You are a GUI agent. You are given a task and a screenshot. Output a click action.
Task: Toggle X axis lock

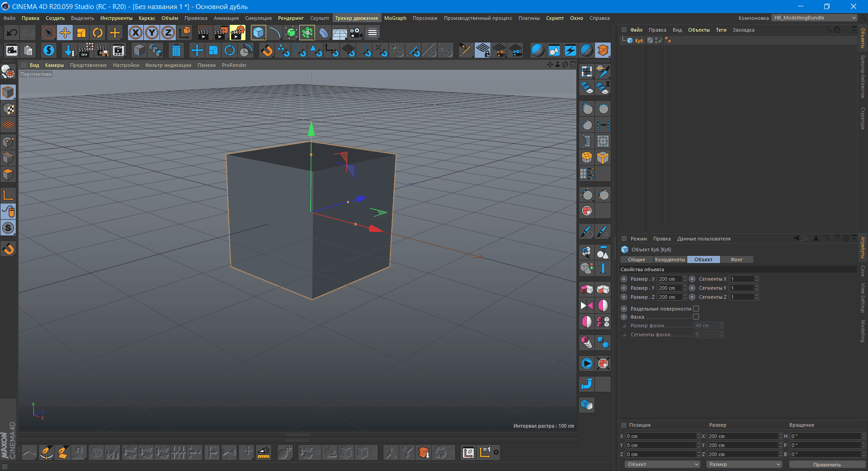pyautogui.click(x=135, y=33)
